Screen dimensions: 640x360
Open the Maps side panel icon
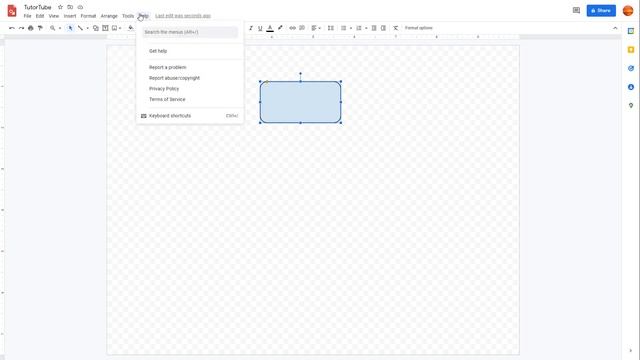tap(631, 106)
